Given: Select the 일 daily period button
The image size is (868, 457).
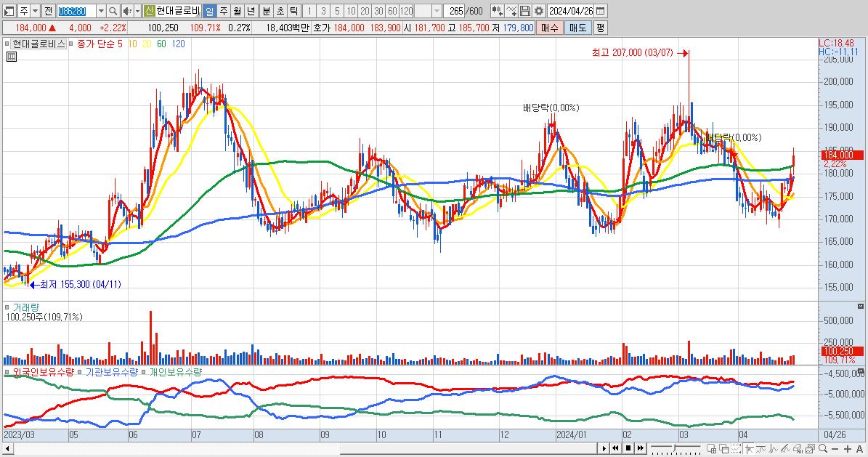Looking at the screenshot, I should pos(210,11).
